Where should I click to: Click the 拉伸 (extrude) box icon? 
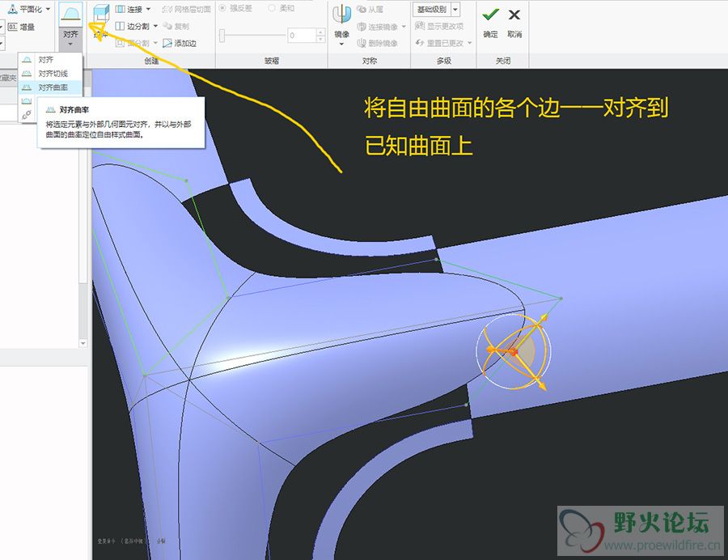click(x=101, y=15)
